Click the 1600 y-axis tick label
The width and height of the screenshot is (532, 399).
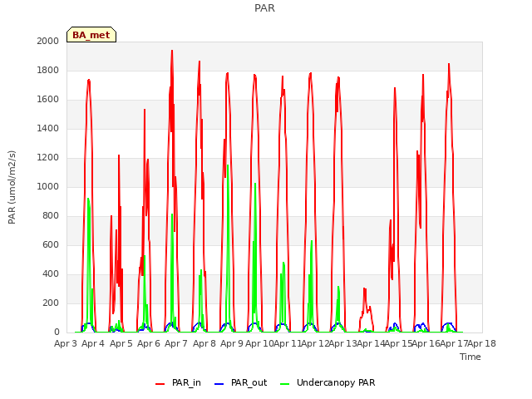[x=48, y=100]
